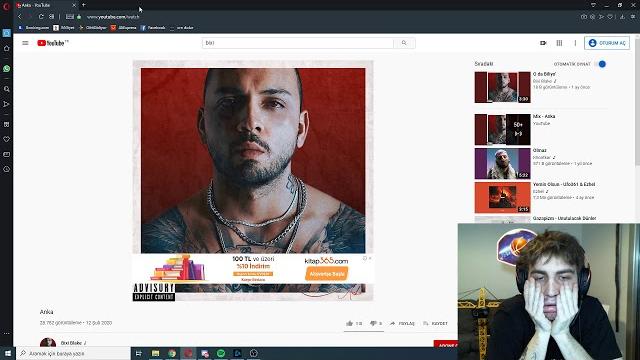Open Spotify from the Windows taskbar

(x=221, y=353)
